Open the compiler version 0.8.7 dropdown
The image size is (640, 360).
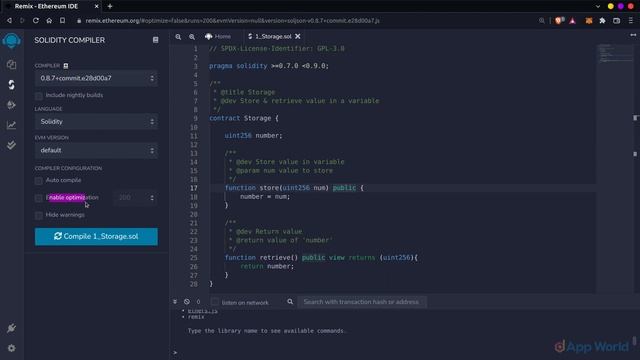(96, 78)
